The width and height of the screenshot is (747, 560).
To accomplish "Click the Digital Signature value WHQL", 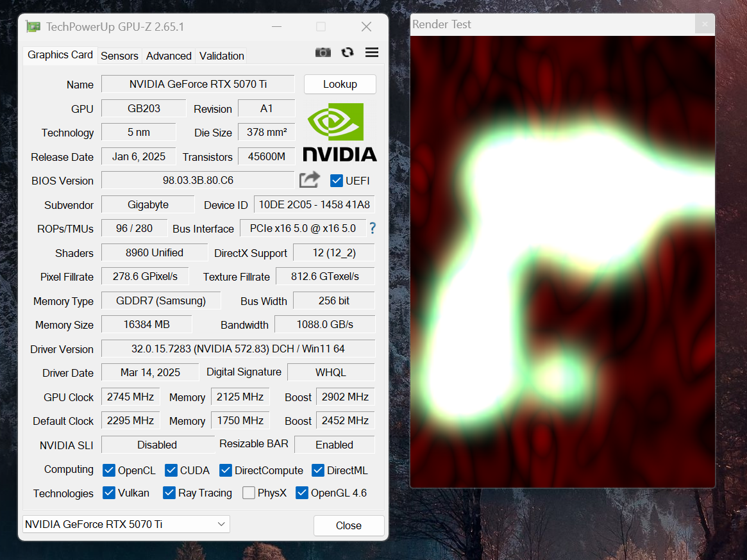I will (x=331, y=372).
